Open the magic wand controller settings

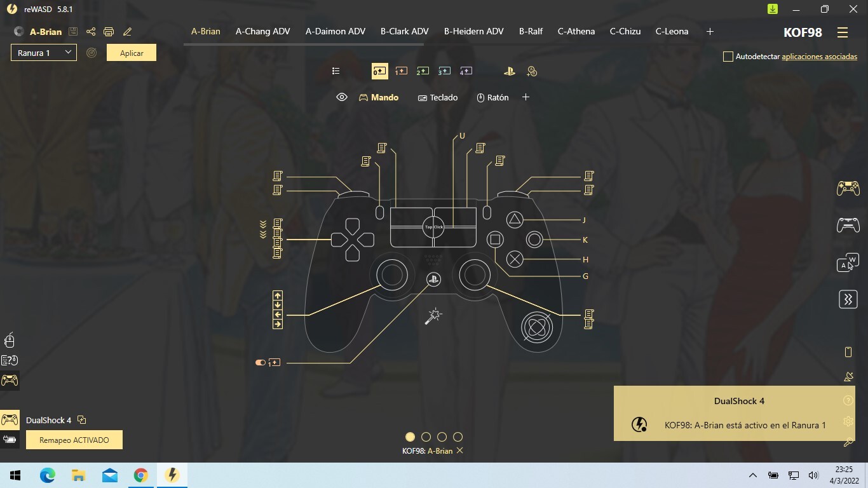click(x=433, y=316)
